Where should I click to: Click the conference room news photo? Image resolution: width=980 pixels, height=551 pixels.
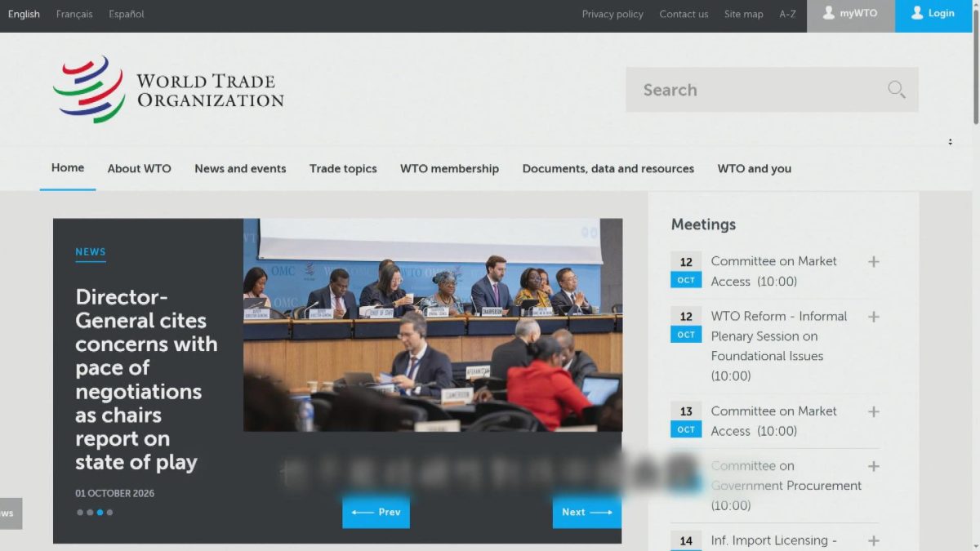[x=433, y=325]
